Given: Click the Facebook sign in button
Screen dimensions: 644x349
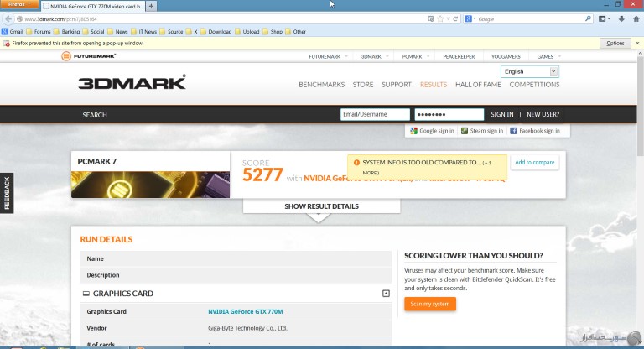Looking at the screenshot, I should (535, 131).
